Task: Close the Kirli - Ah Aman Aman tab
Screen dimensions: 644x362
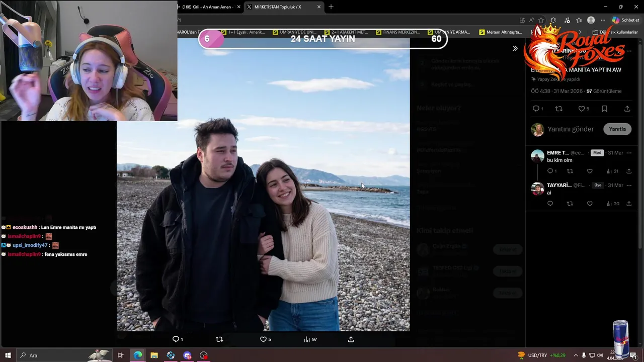Action: (239, 7)
